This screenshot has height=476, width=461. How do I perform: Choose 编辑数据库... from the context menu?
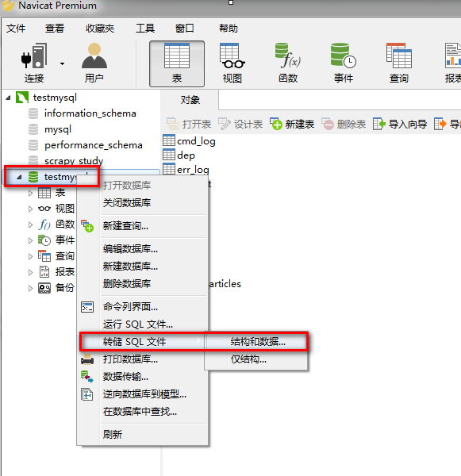click(x=143, y=249)
